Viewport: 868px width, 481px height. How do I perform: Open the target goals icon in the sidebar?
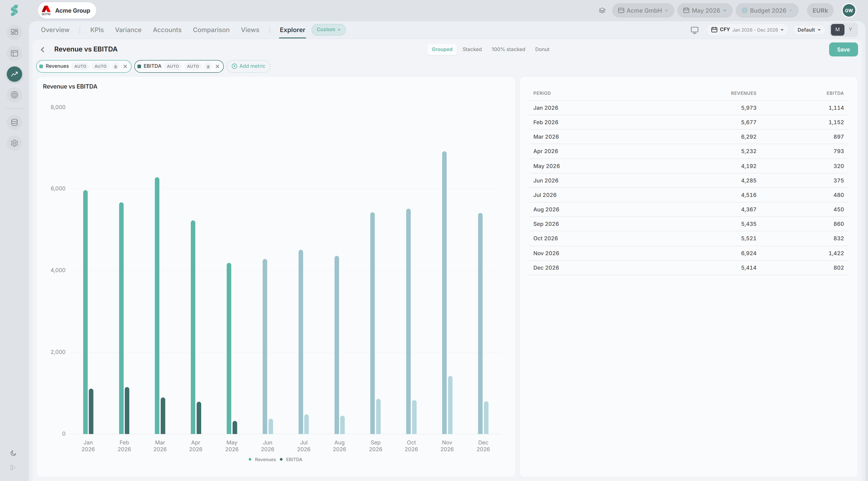click(x=14, y=95)
